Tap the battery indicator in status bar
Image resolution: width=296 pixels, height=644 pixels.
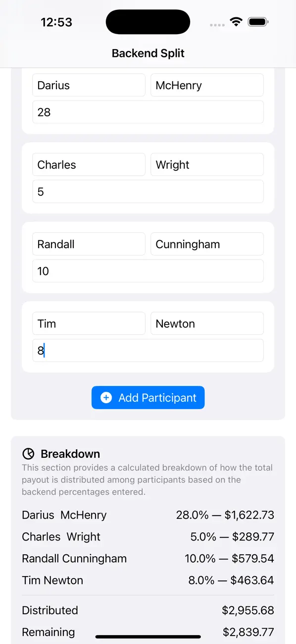258,21
